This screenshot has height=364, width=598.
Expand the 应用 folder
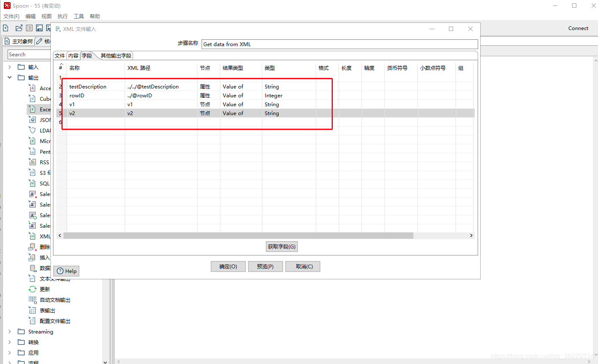click(x=9, y=353)
